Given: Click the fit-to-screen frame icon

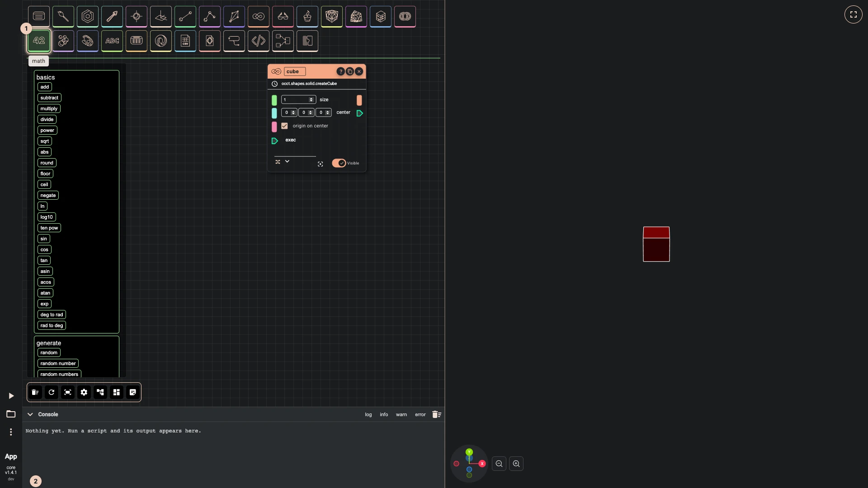Looking at the screenshot, I should coord(68,392).
